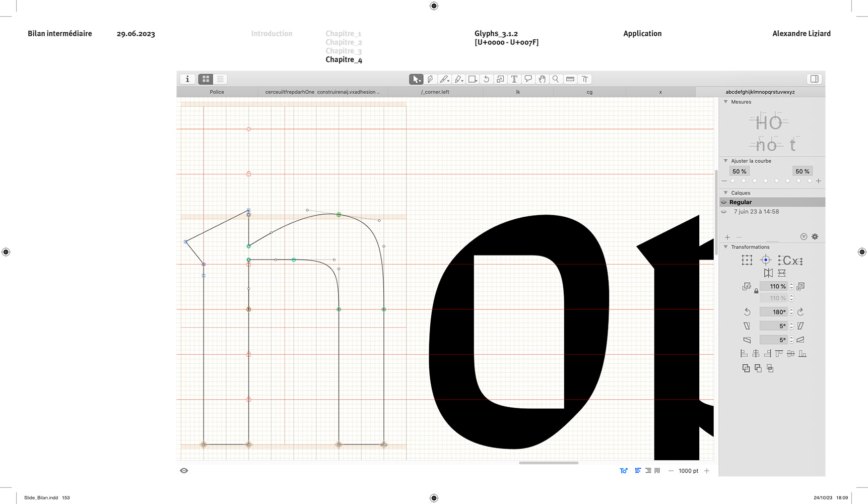Select the Text tool in toolbar
This screenshot has height=504, width=868.
pos(514,79)
